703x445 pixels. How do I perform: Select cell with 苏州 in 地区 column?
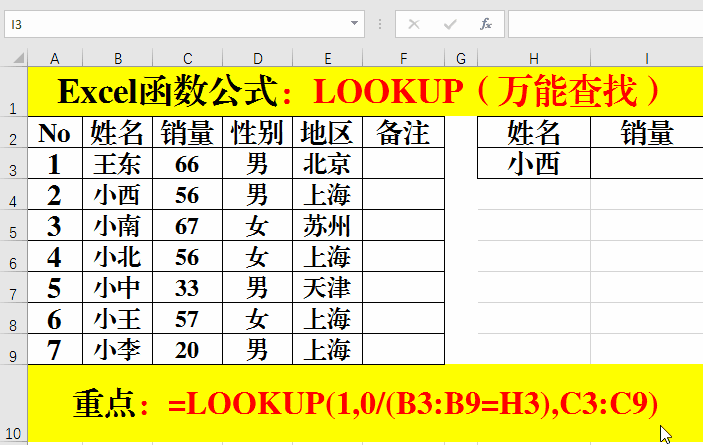326,226
